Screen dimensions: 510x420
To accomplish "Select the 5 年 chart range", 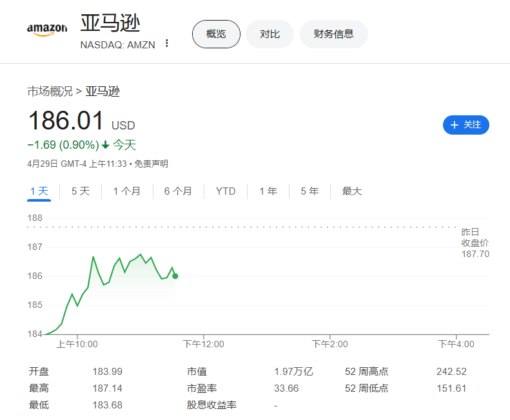I will click(309, 191).
